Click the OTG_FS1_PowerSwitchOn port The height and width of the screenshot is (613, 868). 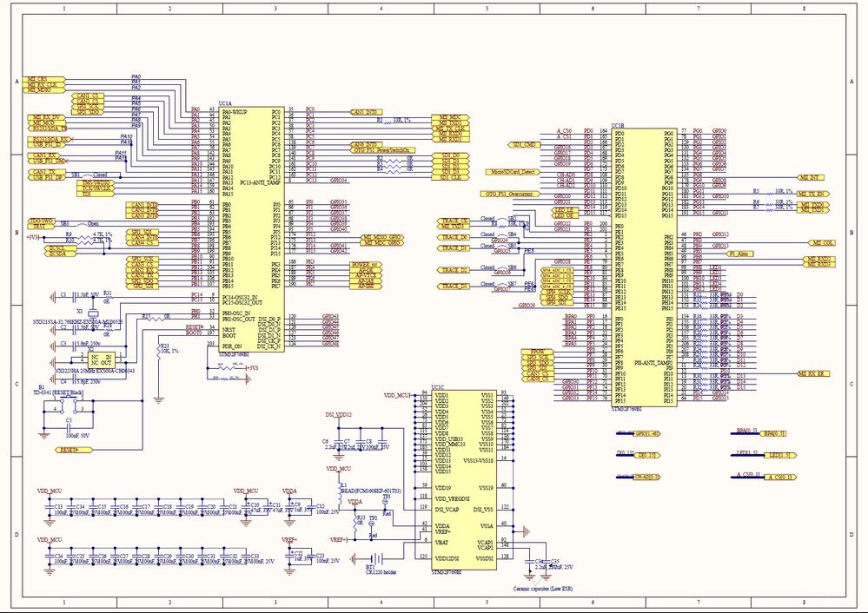(383, 150)
